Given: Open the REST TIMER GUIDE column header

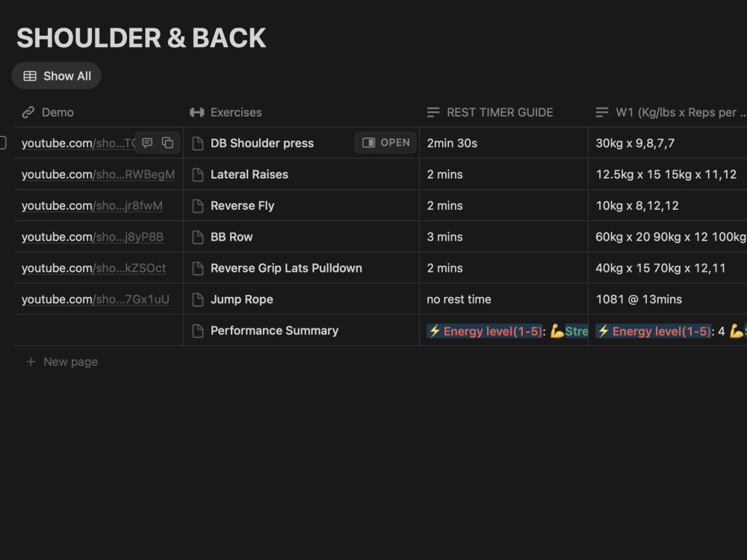Looking at the screenshot, I should pyautogui.click(x=503, y=113).
